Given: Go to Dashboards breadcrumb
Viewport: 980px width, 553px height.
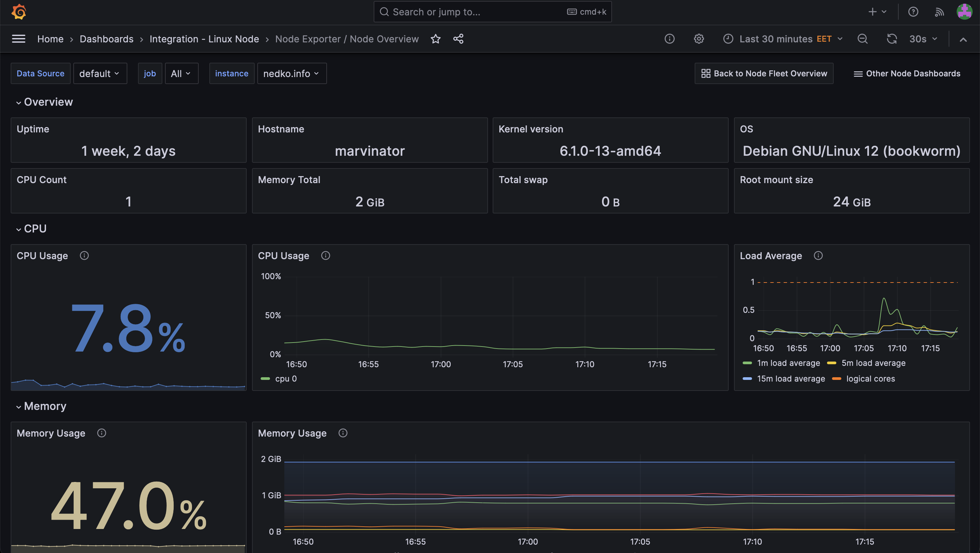Looking at the screenshot, I should pos(107,39).
